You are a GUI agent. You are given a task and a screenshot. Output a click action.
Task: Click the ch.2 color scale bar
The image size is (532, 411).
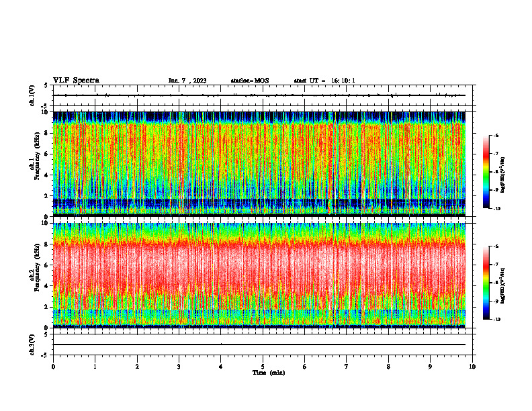(486, 283)
